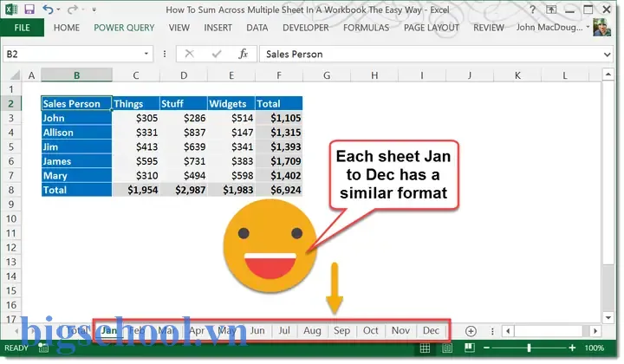Click zoom out minus button
Screen dimensions: 624x364
coord(486,348)
